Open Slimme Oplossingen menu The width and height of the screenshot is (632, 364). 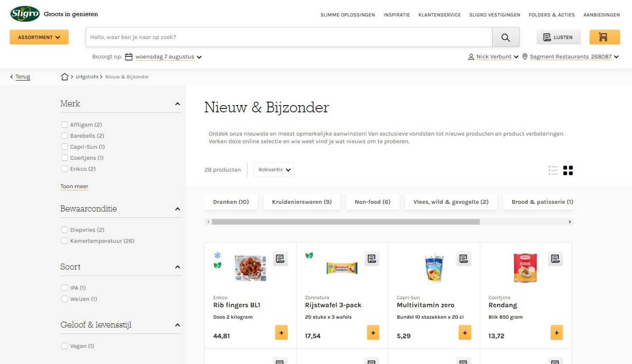[x=348, y=15]
